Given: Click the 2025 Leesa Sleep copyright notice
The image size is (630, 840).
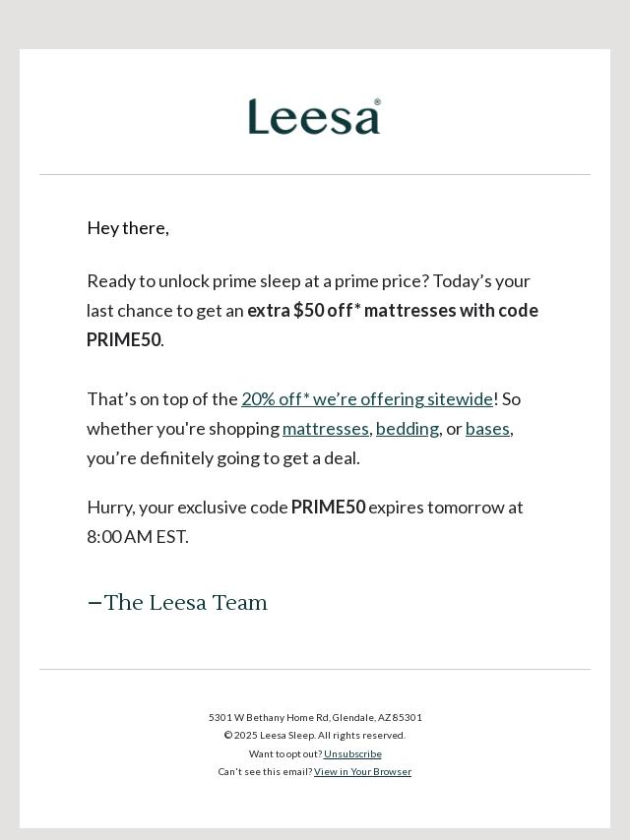Looking at the screenshot, I should (315, 736).
